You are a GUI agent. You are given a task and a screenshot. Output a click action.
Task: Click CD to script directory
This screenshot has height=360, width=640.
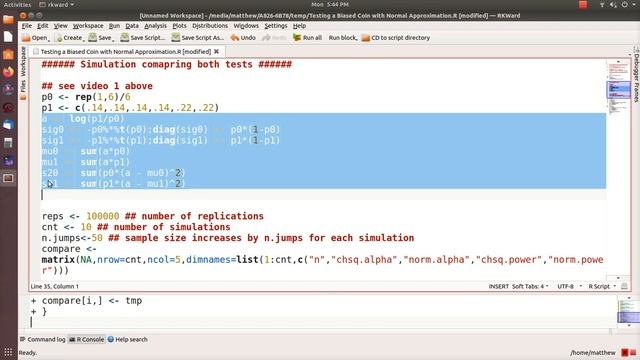pos(396,38)
